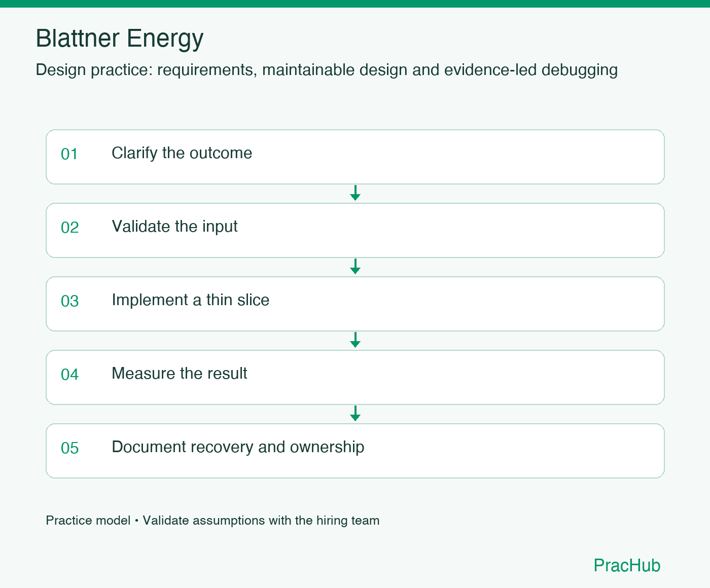Click the Blattner Energy title
This screenshot has height=588, width=710.
click(120, 39)
